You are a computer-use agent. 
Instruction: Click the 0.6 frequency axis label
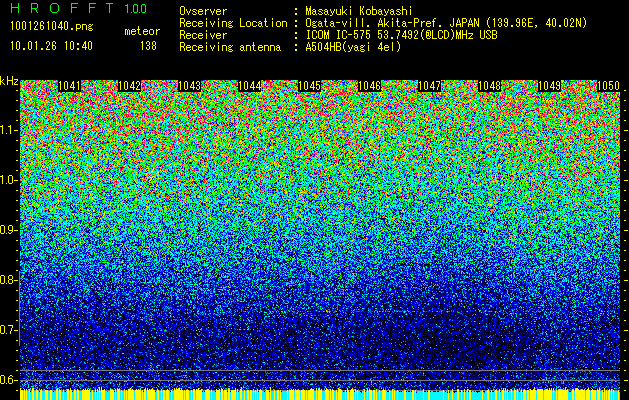(x=8, y=380)
